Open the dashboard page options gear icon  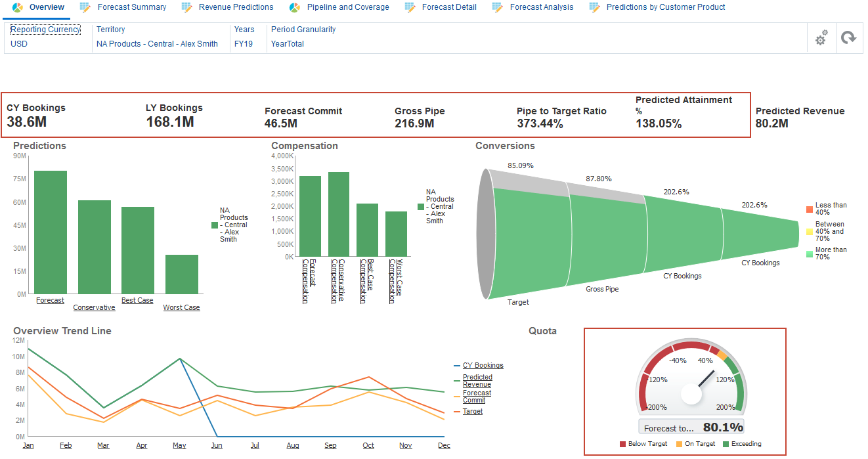coord(821,39)
